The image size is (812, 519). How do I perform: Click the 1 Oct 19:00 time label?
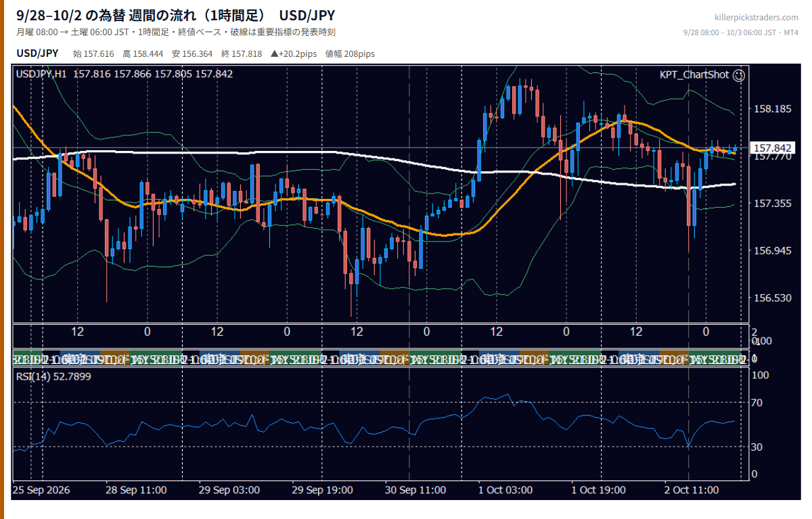pos(600,490)
